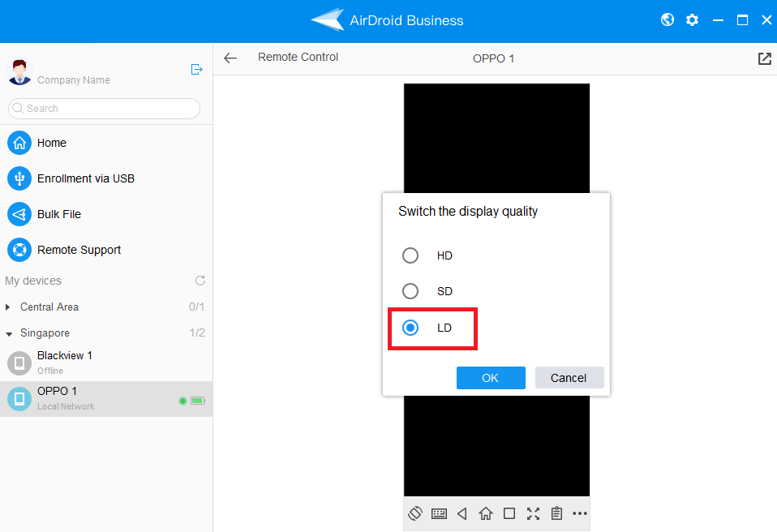This screenshot has height=532, width=777.
Task: Click the OPPO 1 title text
Action: (494, 58)
